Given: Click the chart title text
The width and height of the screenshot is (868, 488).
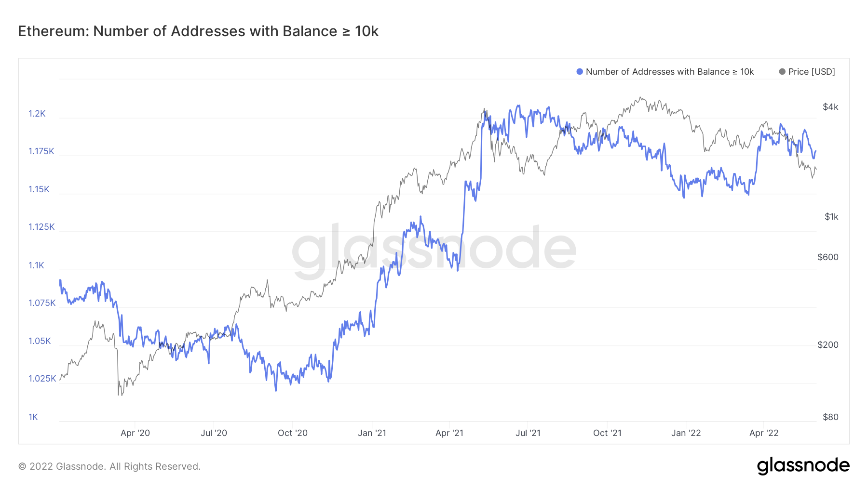Looking at the screenshot, I should tap(198, 31).
